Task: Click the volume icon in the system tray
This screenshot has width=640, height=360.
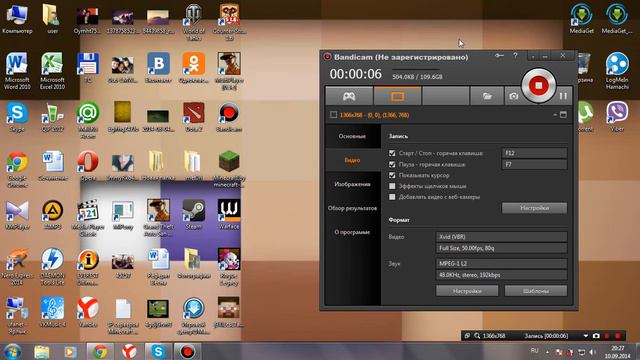Action: point(593,352)
